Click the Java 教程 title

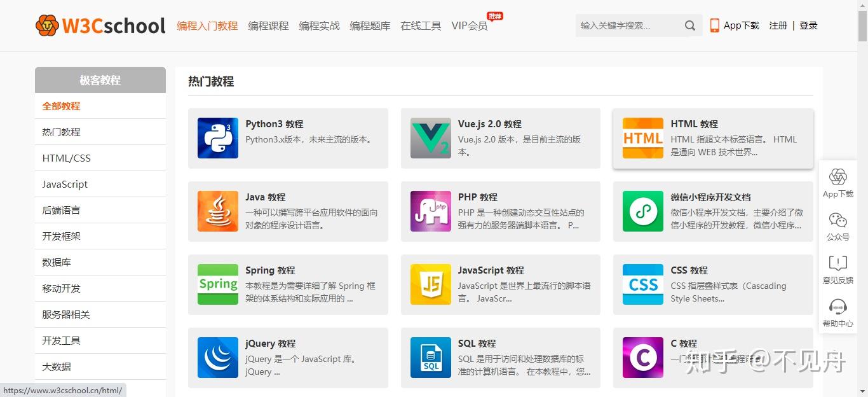pyautogui.click(x=266, y=197)
